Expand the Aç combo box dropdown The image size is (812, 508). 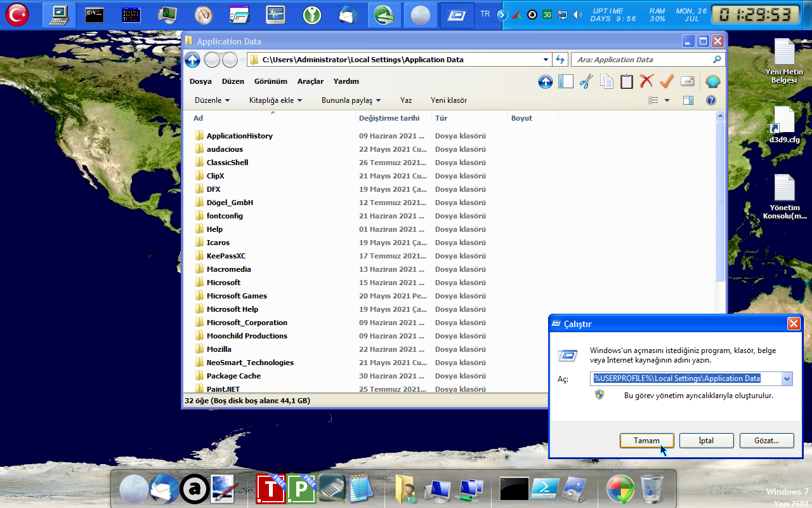pyautogui.click(x=787, y=378)
